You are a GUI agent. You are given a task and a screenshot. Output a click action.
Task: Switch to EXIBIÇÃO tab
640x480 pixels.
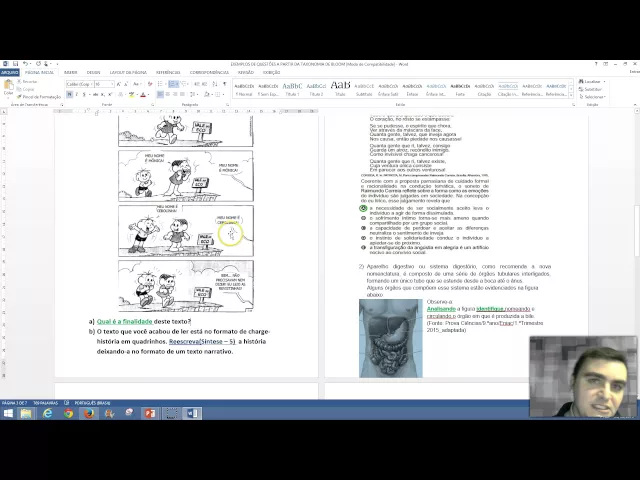point(271,72)
